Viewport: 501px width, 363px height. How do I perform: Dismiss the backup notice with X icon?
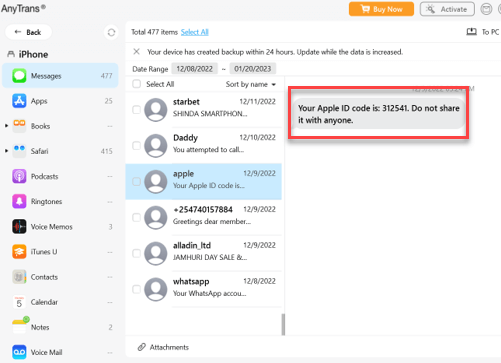click(x=136, y=51)
